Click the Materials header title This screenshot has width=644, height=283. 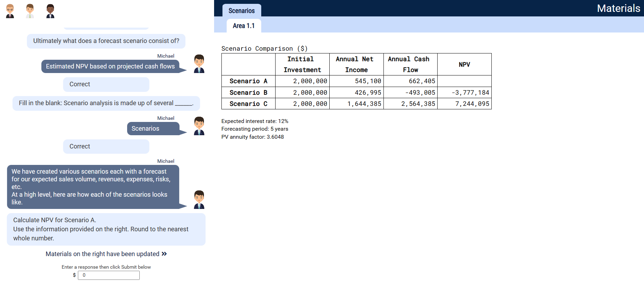pos(619,8)
